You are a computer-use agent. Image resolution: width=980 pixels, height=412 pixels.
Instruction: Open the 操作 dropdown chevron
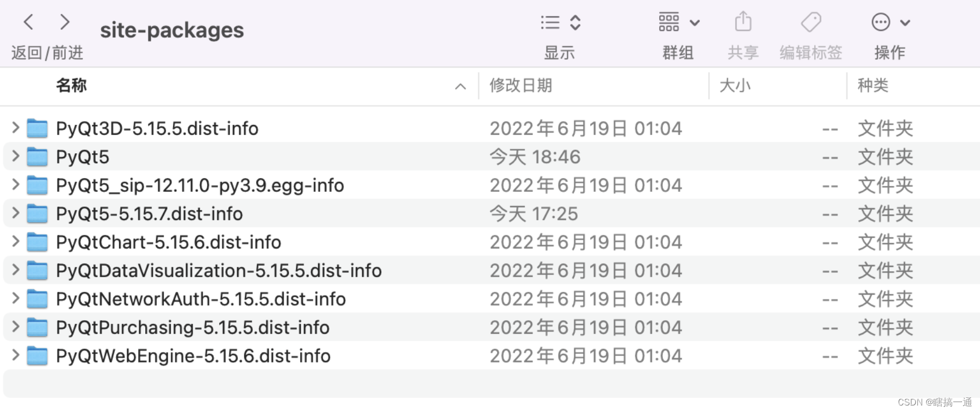click(x=905, y=22)
